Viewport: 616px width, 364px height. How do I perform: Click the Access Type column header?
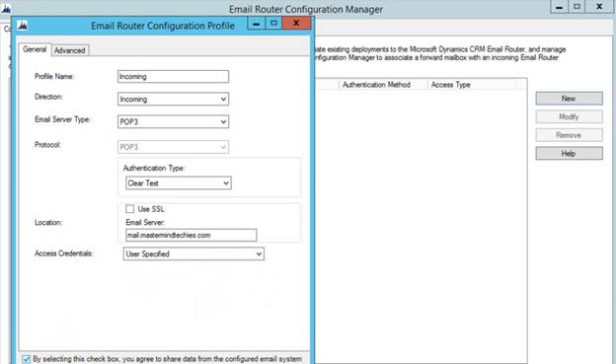[472, 85]
